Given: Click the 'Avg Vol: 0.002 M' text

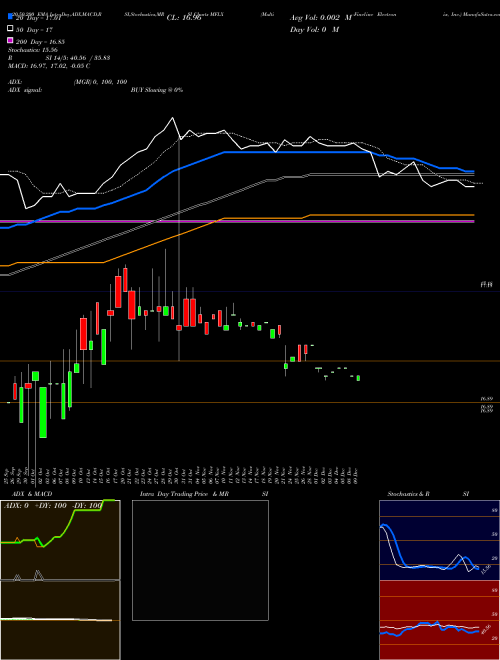Looking at the screenshot, I should click(321, 18).
